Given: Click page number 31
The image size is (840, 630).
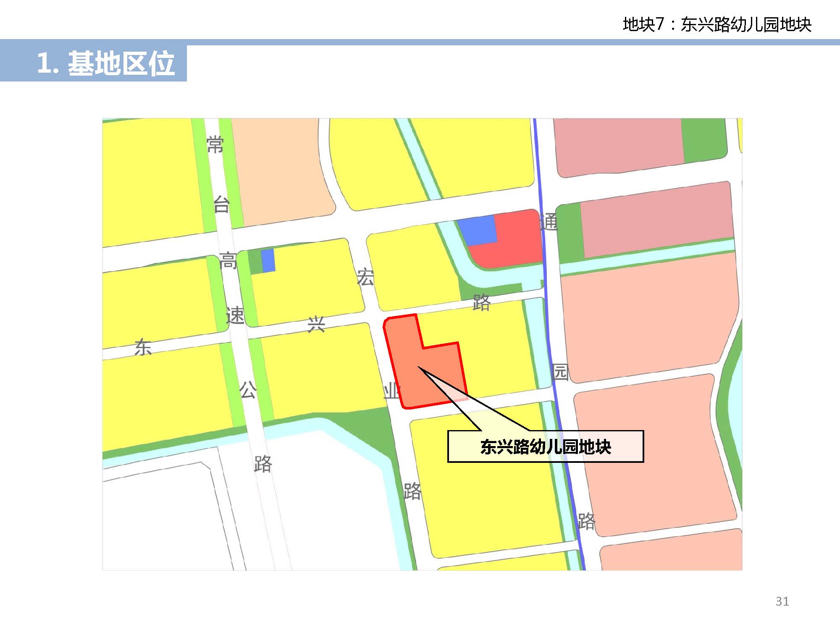Looking at the screenshot, I should point(782,601).
